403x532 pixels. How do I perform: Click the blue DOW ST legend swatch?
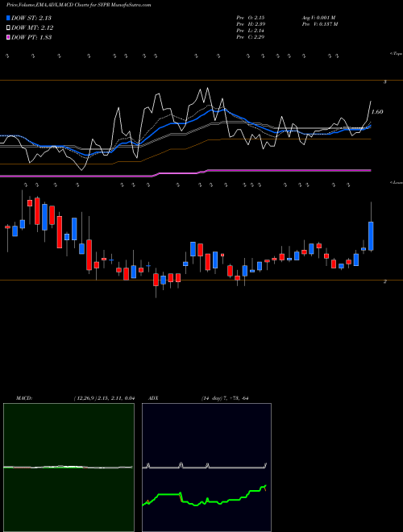(x=8, y=18)
